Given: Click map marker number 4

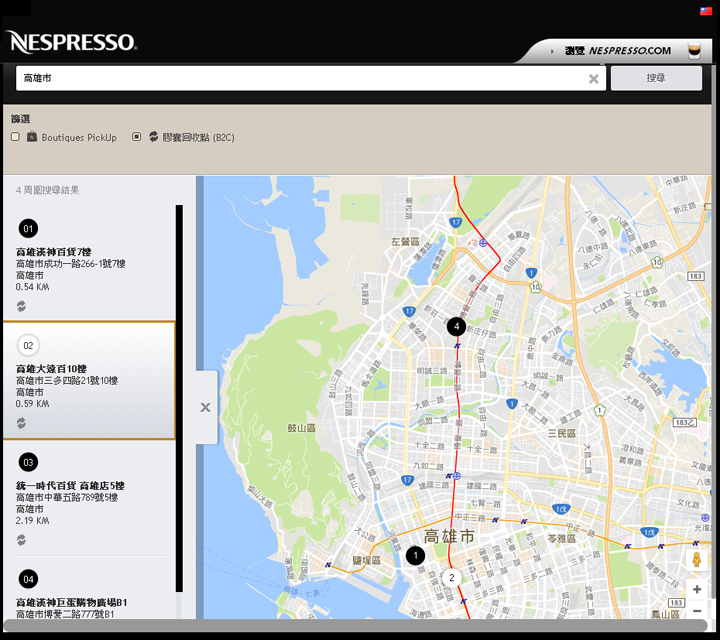Looking at the screenshot, I should [456, 326].
